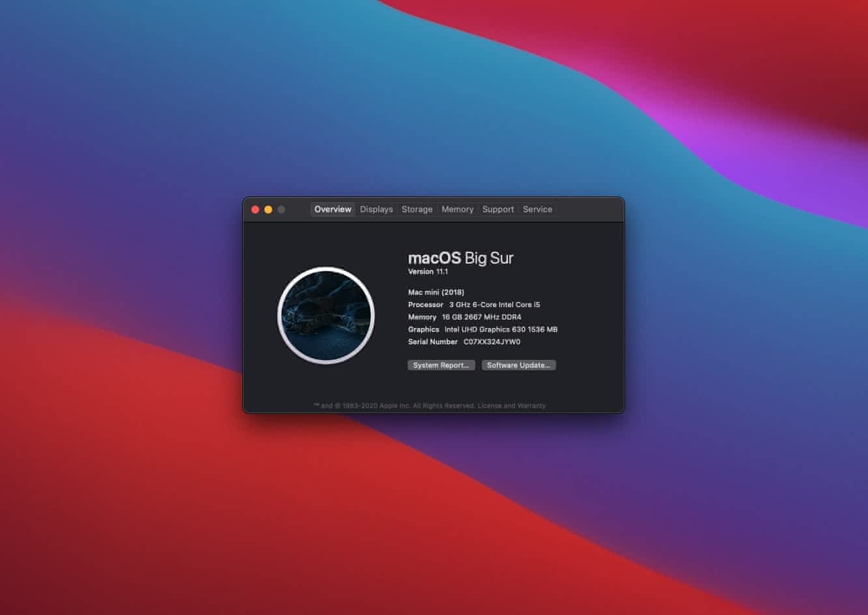This screenshot has height=615, width=868.
Task: Click the 16 GB 2667 MHz DDR4 text
Action: click(x=481, y=317)
